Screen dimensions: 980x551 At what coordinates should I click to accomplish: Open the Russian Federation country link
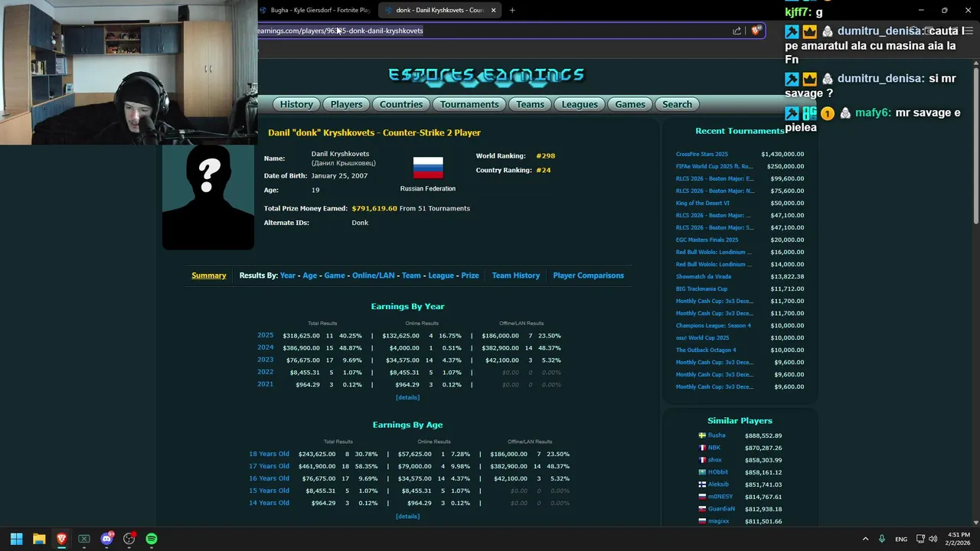pos(428,188)
